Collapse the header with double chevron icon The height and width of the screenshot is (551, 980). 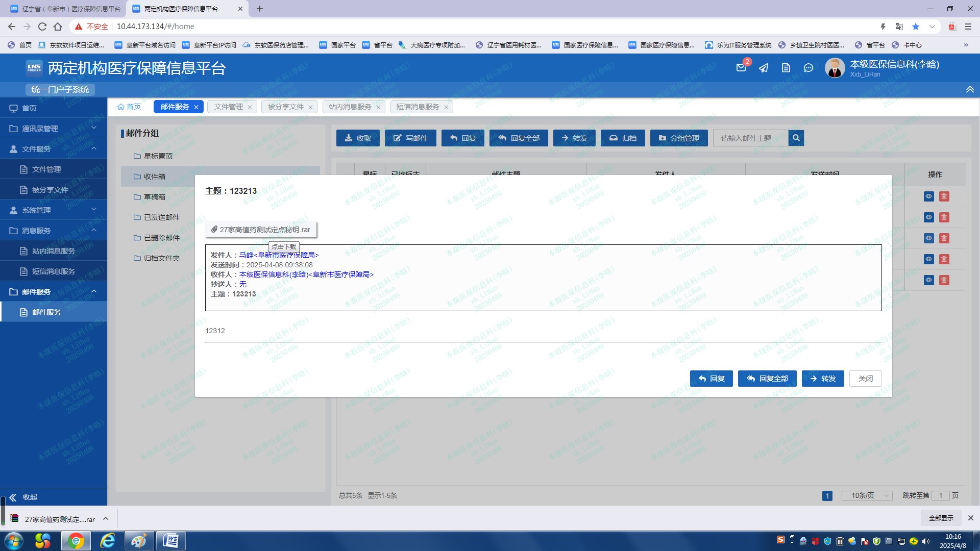(x=970, y=89)
